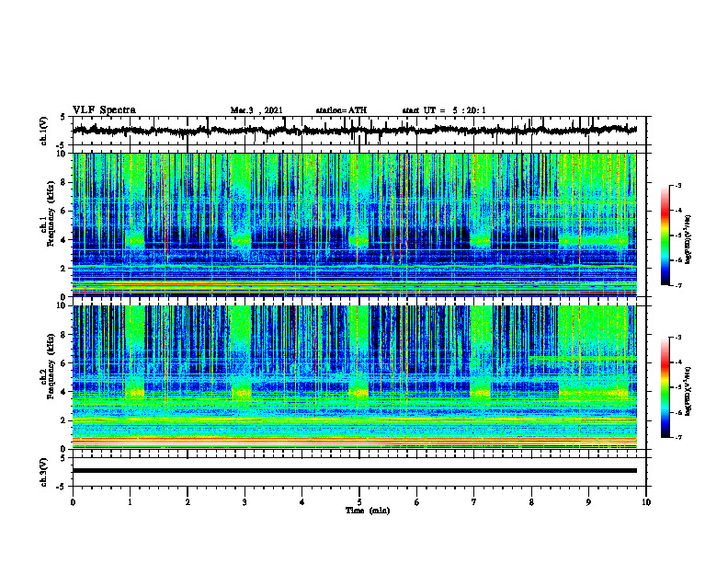Click time-axis tick label "10" at far right
Image resolution: width=728 pixels, height=563 pixels.
coord(646,502)
